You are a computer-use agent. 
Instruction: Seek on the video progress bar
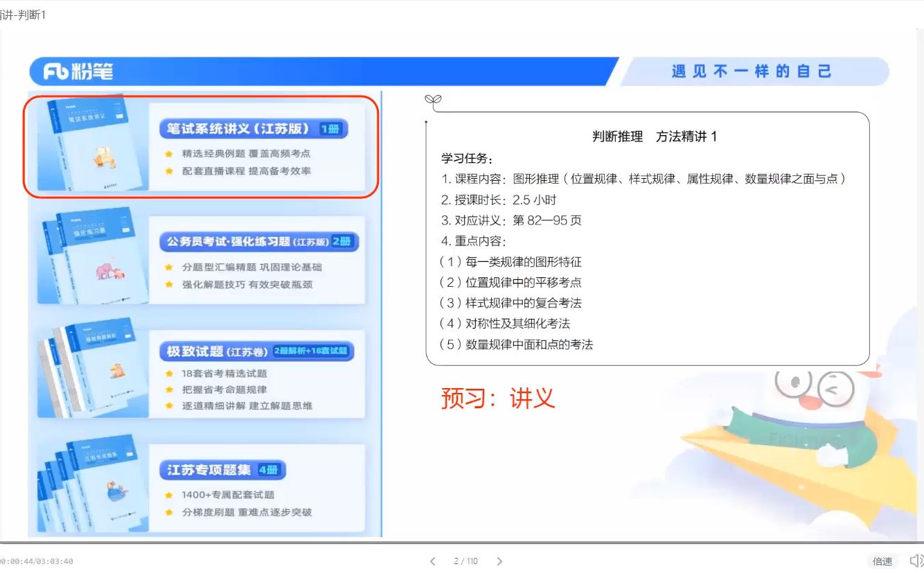(x=462, y=542)
